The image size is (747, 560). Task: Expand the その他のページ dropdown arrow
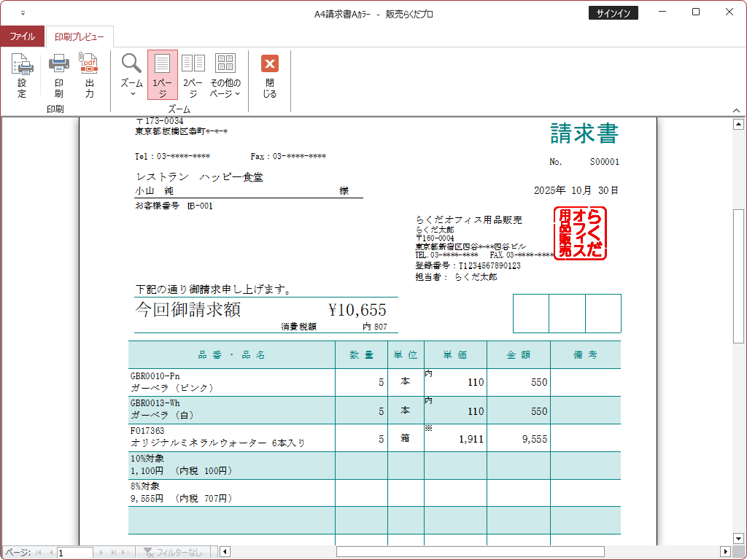pos(237,94)
